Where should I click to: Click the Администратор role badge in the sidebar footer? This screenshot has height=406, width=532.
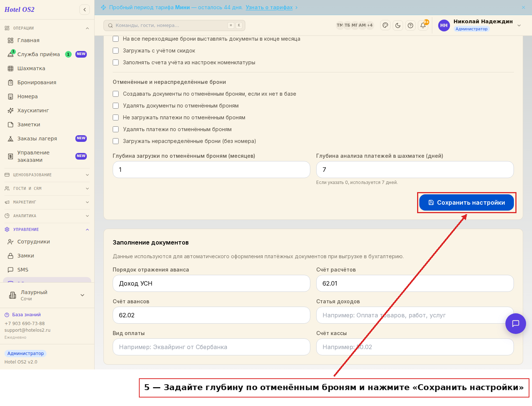pyautogui.click(x=25, y=354)
